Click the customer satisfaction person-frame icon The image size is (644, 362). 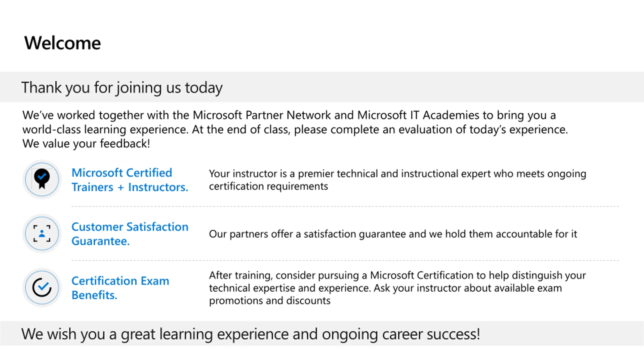[42, 234]
